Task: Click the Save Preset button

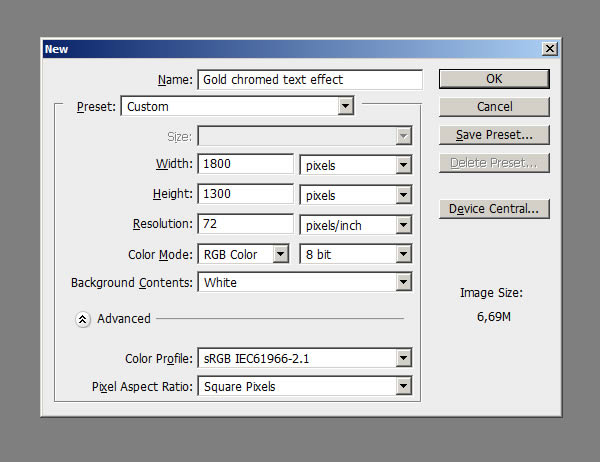Action: click(494, 135)
